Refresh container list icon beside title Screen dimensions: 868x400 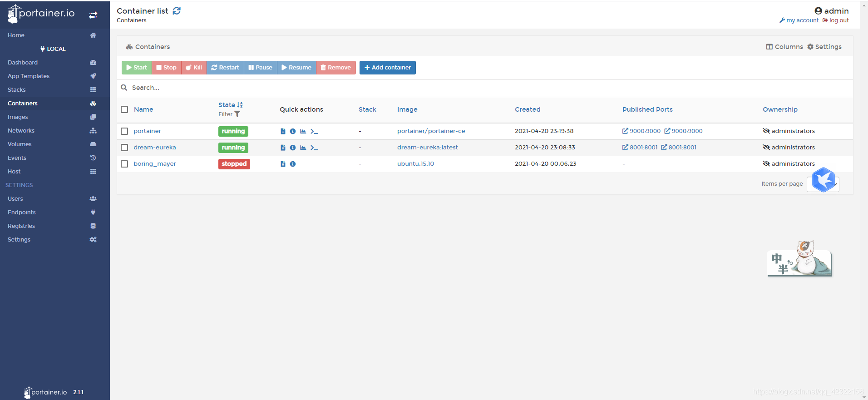click(x=177, y=11)
